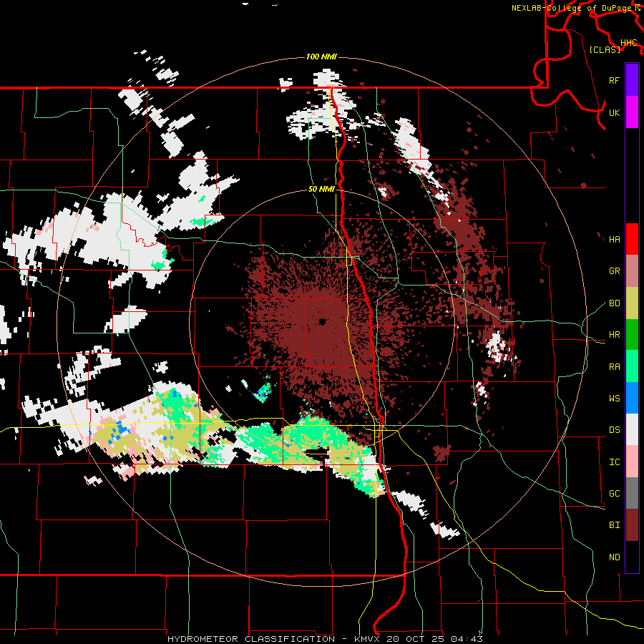Click the RA legend label
The width and height of the screenshot is (644, 644).
[615, 367]
